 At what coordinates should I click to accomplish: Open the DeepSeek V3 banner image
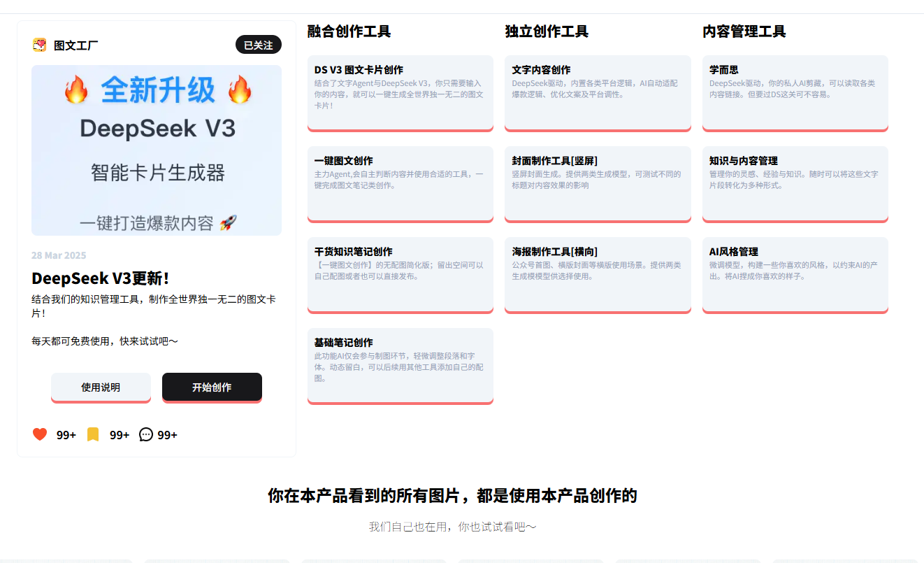point(157,150)
